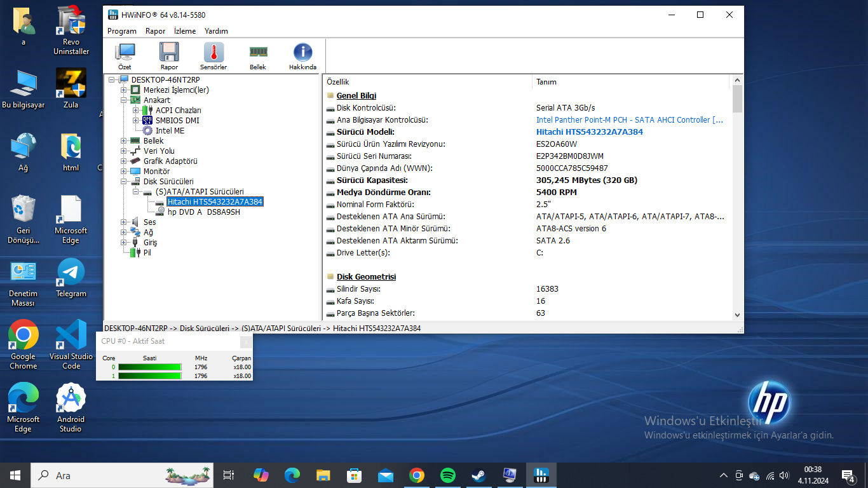Open the Zula desktop shortcut

pos(71,88)
